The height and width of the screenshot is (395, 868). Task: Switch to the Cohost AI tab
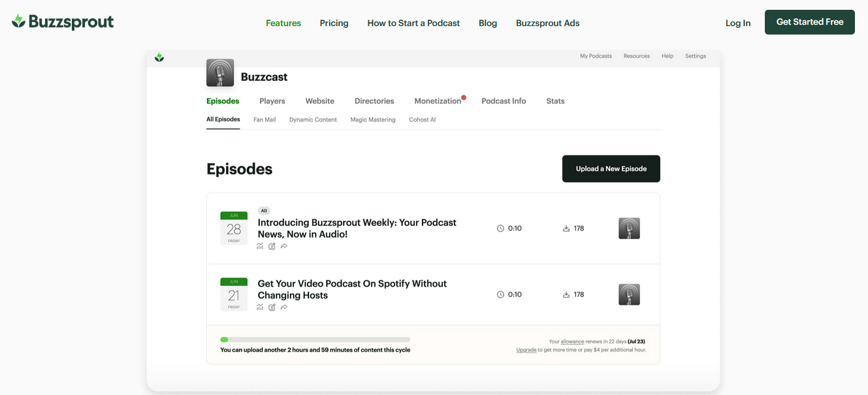[x=422, y=119]
